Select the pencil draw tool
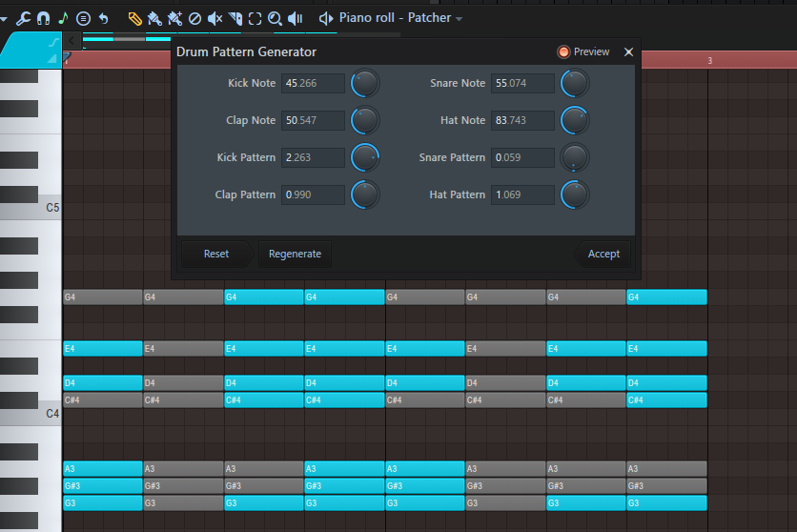 (134, 18)
